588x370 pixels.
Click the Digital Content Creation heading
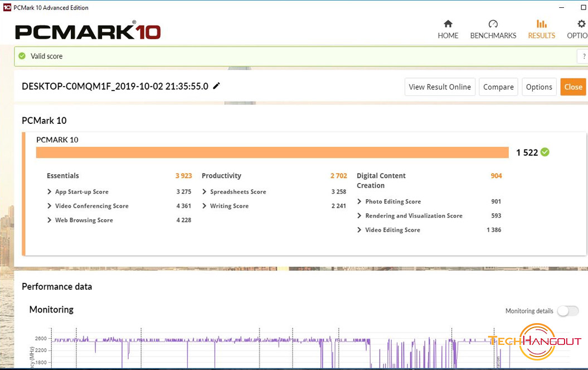tap(381, 181)
